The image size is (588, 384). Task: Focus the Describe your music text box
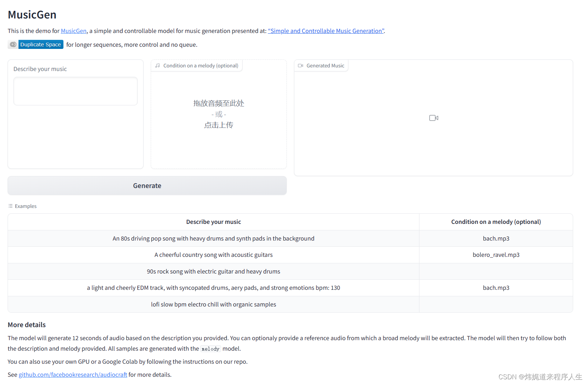pyautogui.click(x=75, y=91)
